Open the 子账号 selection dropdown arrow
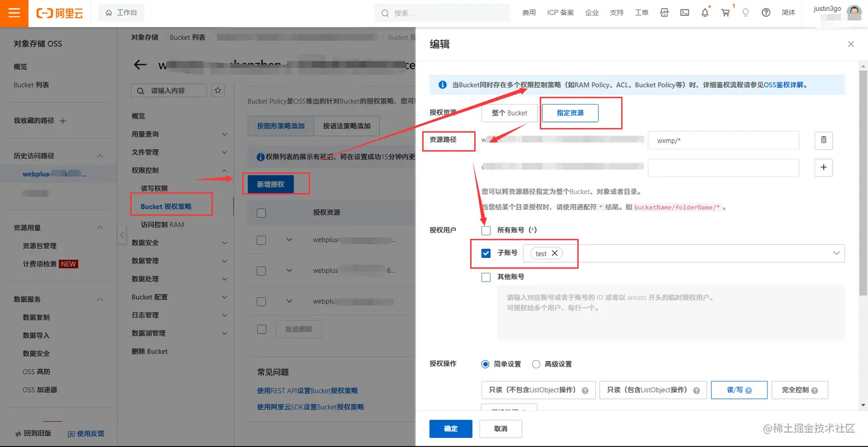The image size is (868, 447). click(x=836, y=253)
